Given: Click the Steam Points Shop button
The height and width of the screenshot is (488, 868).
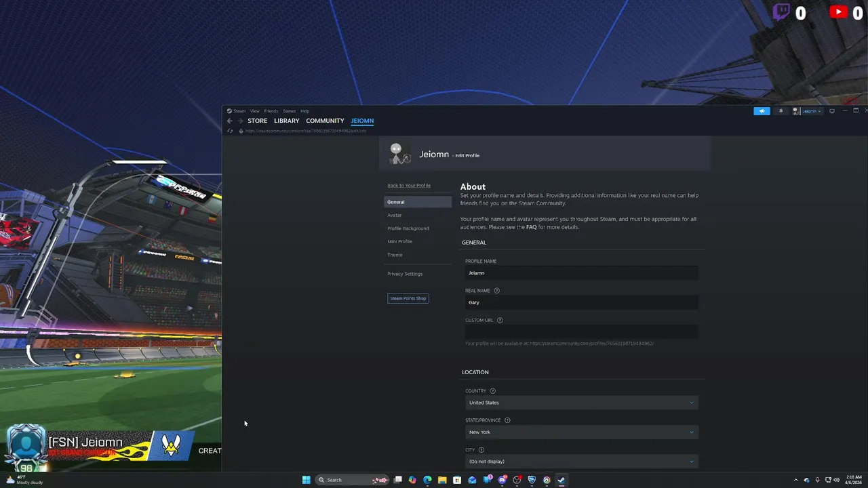Looking at the screenshot, I should coord(408,298).
